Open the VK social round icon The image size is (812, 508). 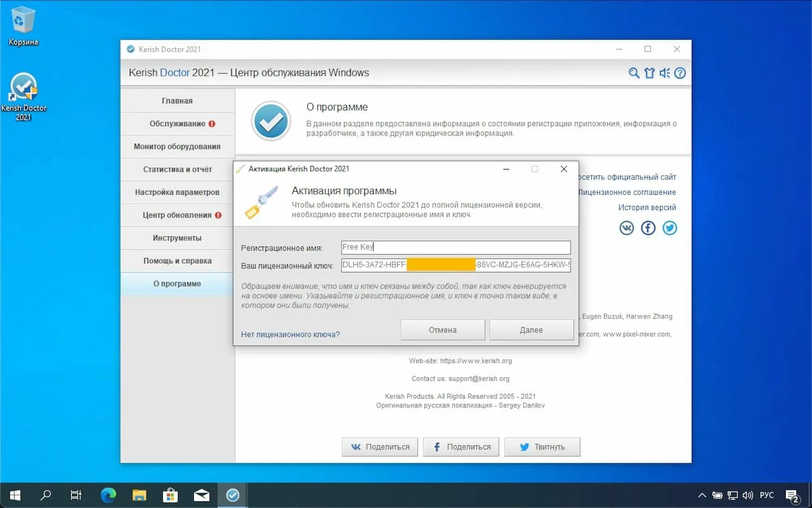click(626, 228)
